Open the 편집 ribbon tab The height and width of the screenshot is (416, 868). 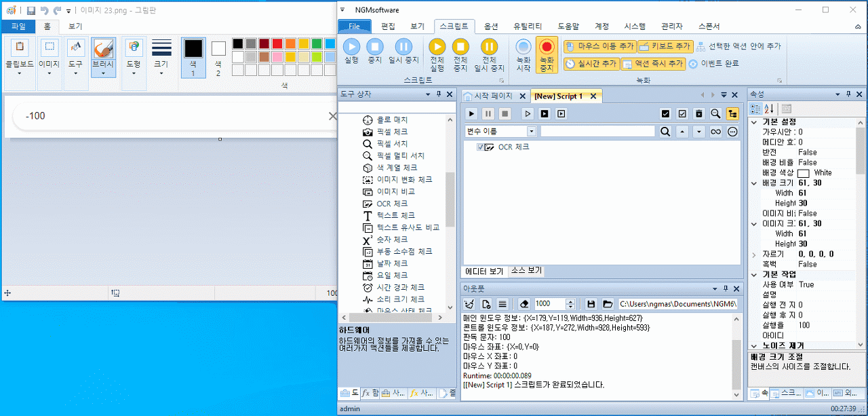pos(389,26)
